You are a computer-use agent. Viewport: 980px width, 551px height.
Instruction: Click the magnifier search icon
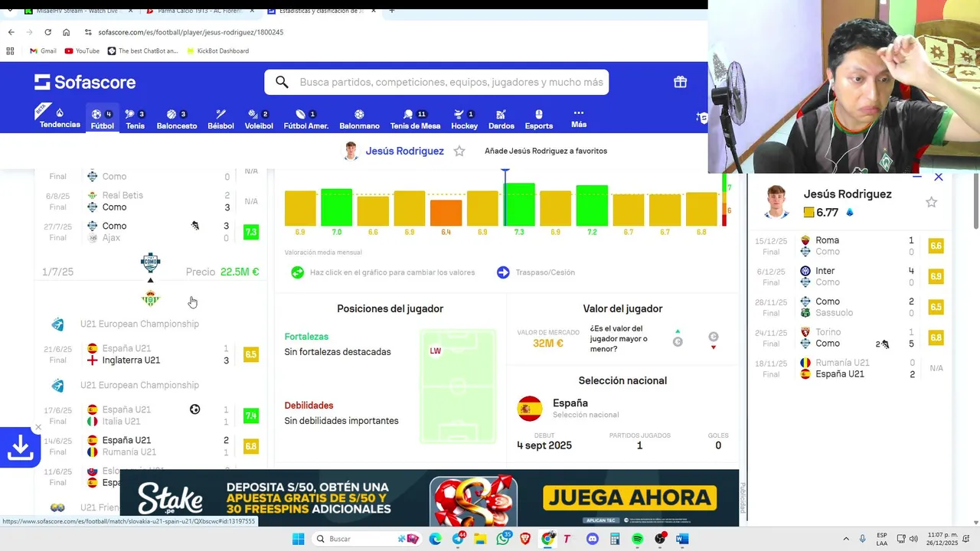coord(282,82)
